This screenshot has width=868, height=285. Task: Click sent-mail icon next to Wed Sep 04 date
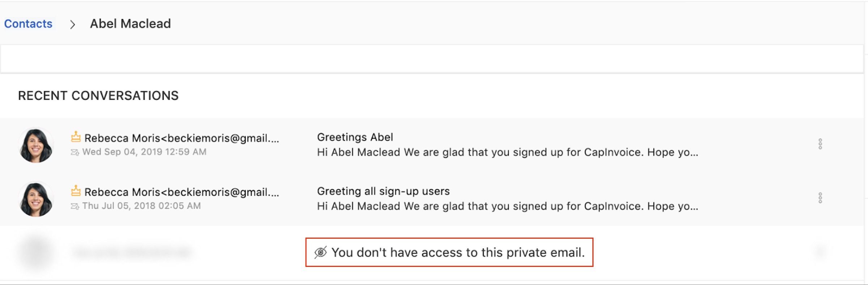75,152
